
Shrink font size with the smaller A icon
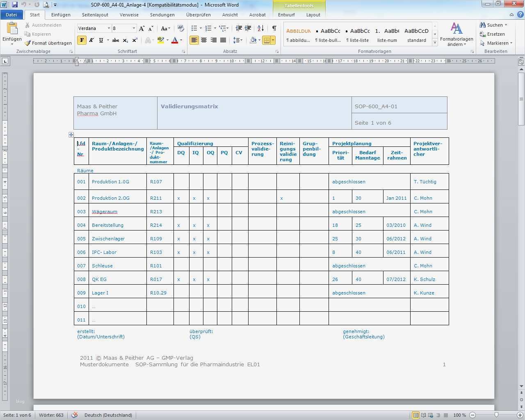coord(151,28)
